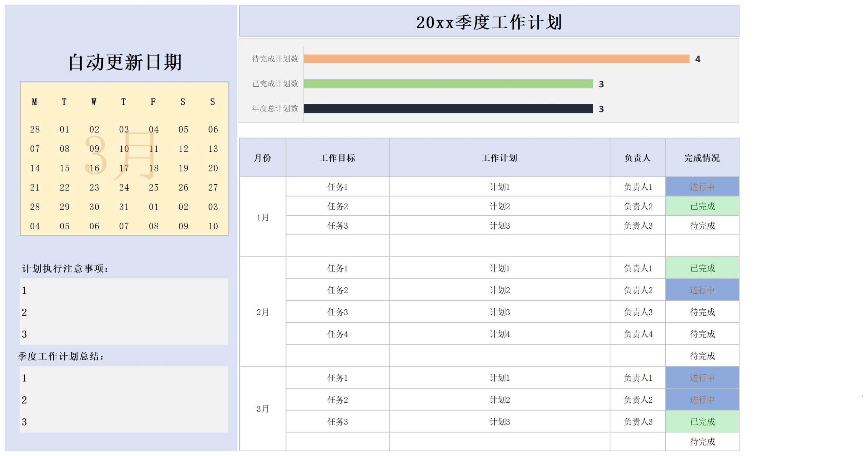Select the 工作目标 column header

pyautogui.click(x=337, y=158)
